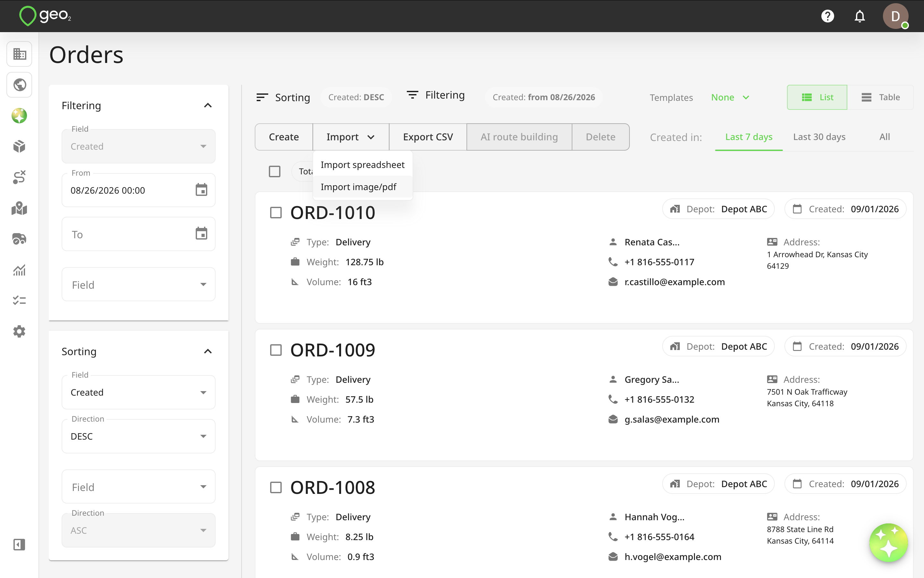Check the ORD-1008 order checkbox
Viewport: 924px width, 578px height.
pos(276,487)
